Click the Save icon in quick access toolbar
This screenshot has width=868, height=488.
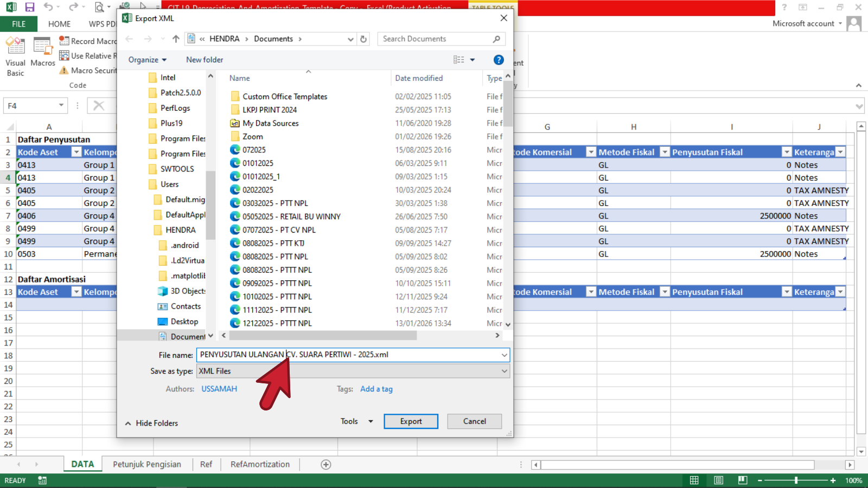[30, 7]
